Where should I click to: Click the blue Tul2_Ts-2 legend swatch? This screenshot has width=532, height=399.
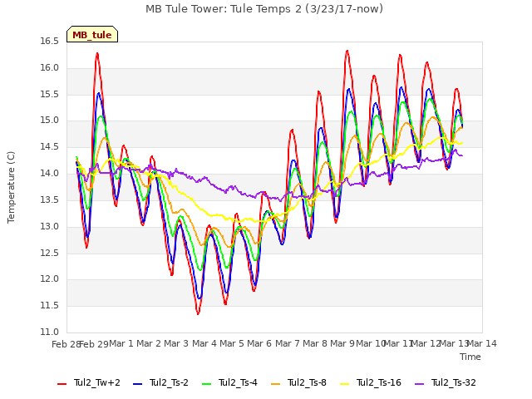(x=138, y=384)
